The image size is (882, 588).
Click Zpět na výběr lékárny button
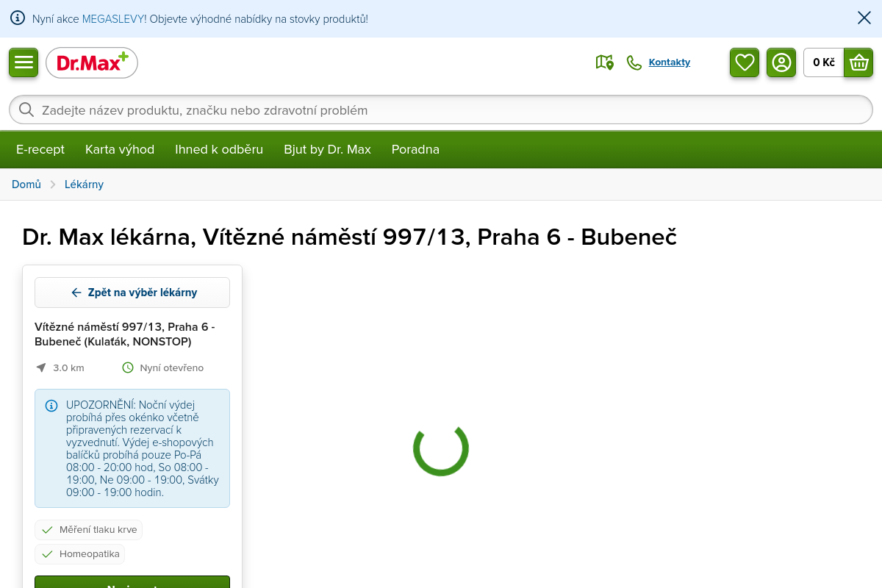(x=132, y=293)
